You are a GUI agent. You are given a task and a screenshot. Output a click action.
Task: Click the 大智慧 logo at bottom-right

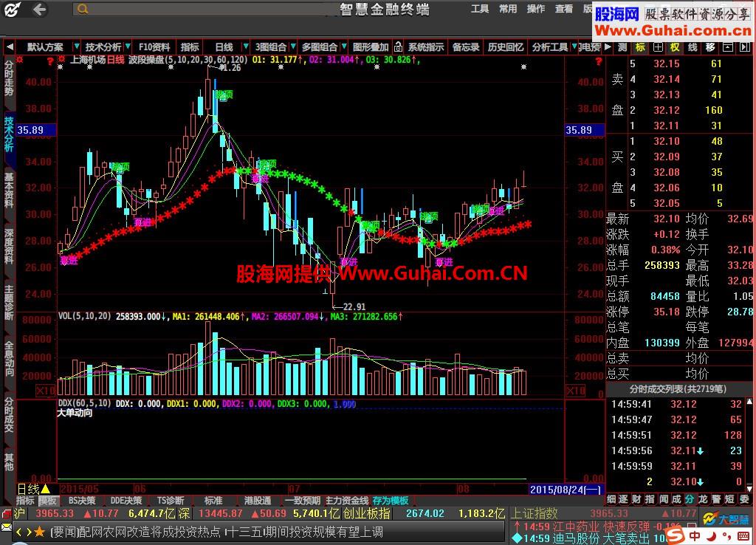(x=726, y=519)
